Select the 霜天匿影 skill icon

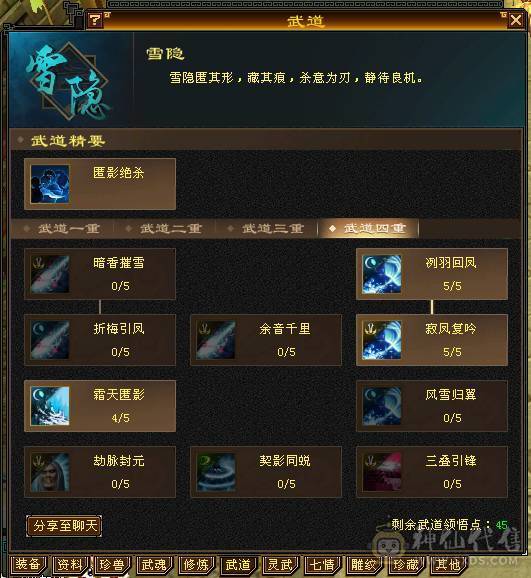pyautogui.click(x=50, y=406)
